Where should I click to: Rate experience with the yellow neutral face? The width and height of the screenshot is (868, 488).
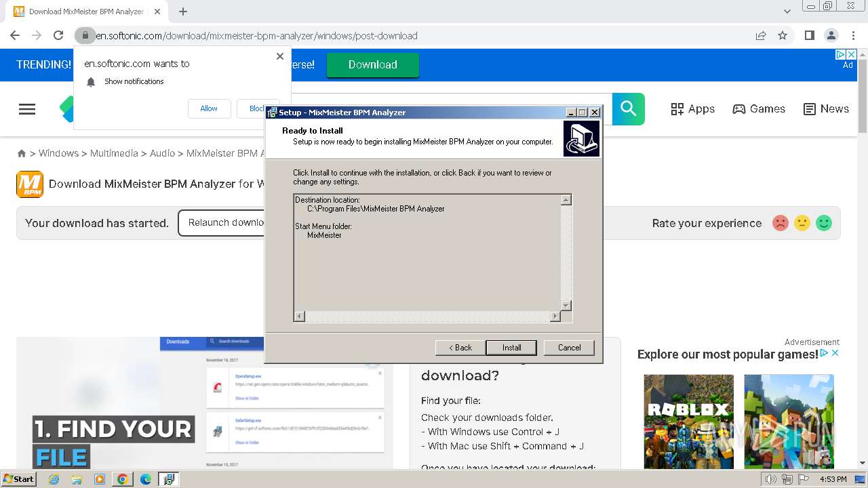click(802, 223)
